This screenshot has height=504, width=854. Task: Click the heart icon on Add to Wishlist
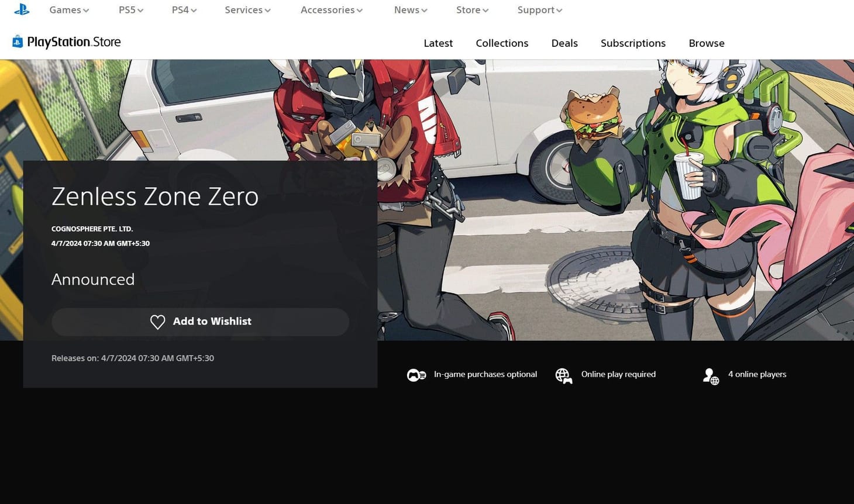click(157, 322)
